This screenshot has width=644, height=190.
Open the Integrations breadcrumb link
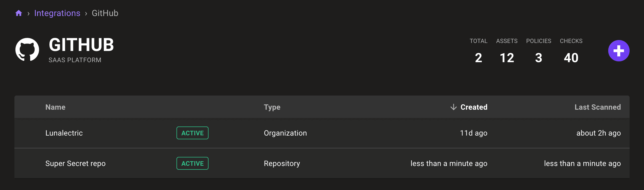tap(57, 13)
